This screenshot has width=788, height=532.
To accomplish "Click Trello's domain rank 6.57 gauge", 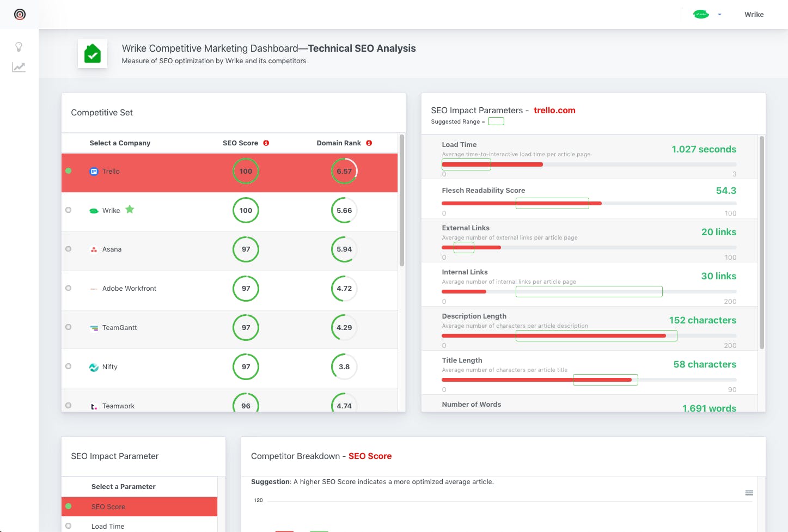I will pyautogui.click(x=344, y=171).
